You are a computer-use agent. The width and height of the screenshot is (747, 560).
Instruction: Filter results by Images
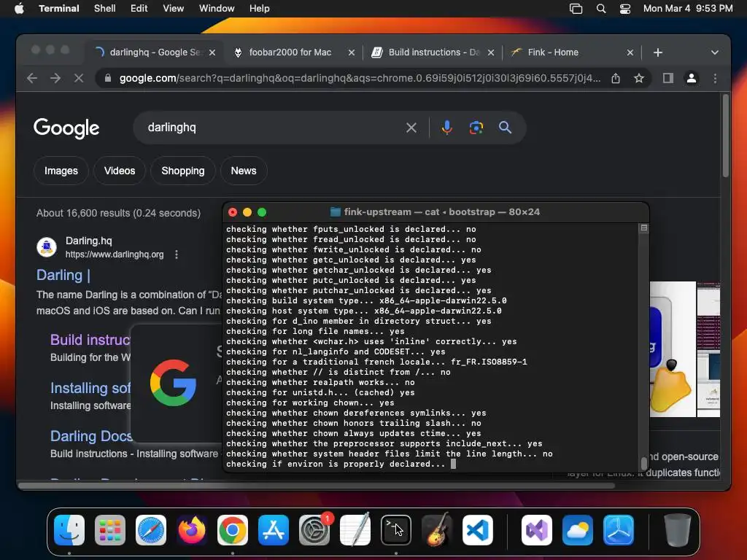pyautogui.click(x=61, y=171)
